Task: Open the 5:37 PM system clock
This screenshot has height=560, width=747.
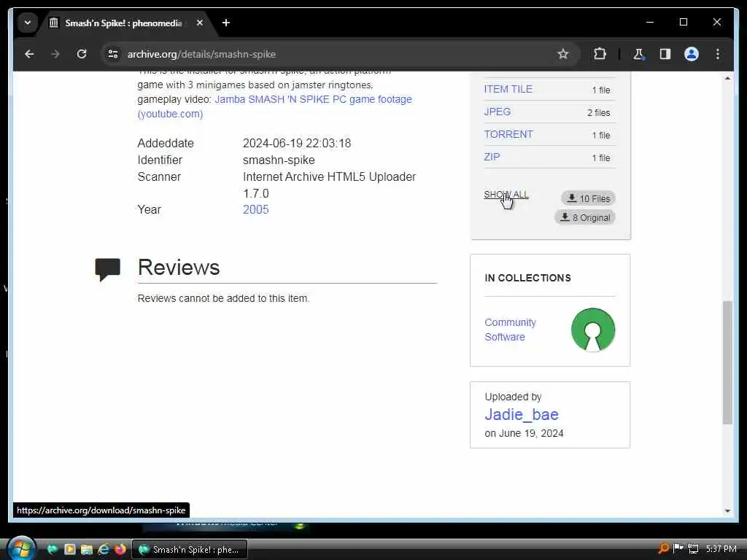Action: coord(721,549)
